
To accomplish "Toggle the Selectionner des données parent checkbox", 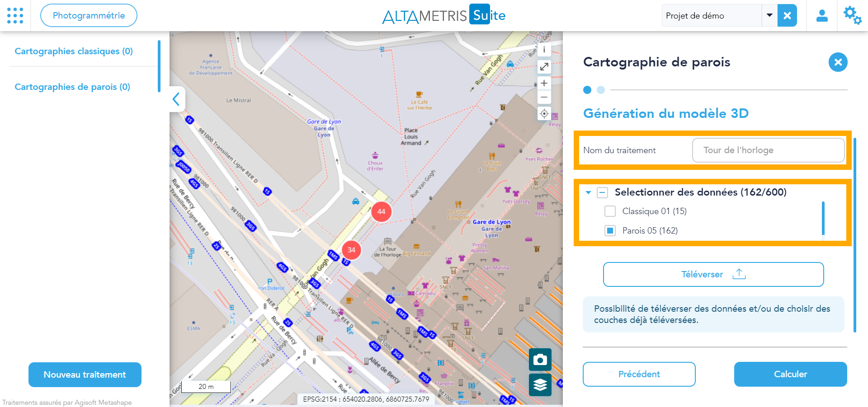I will pyautogui.click(x=602, y=192).
